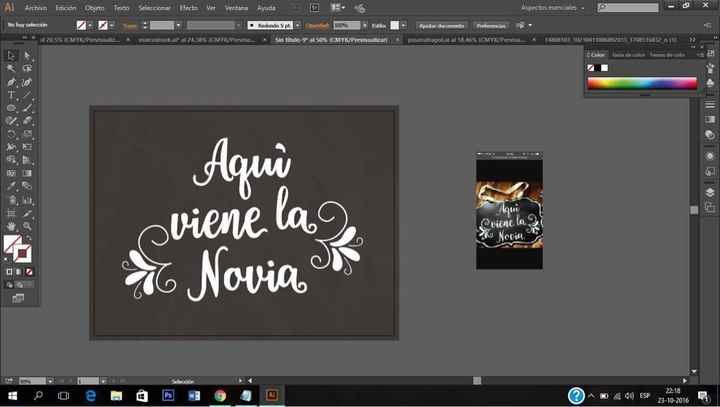The image size is (720, 407).
Task: Open the Seleccionar menu
Action: coord(154,8)
